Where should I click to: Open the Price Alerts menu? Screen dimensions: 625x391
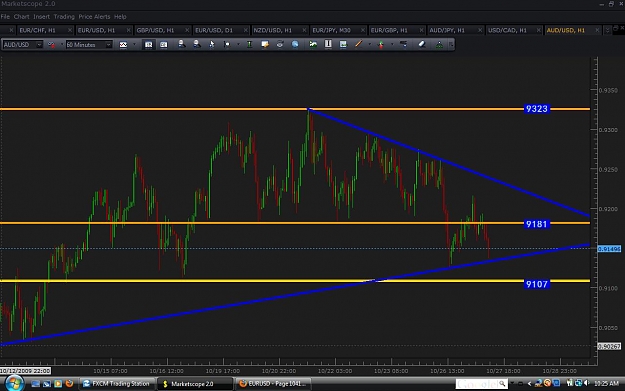click(x=94, y=17)
